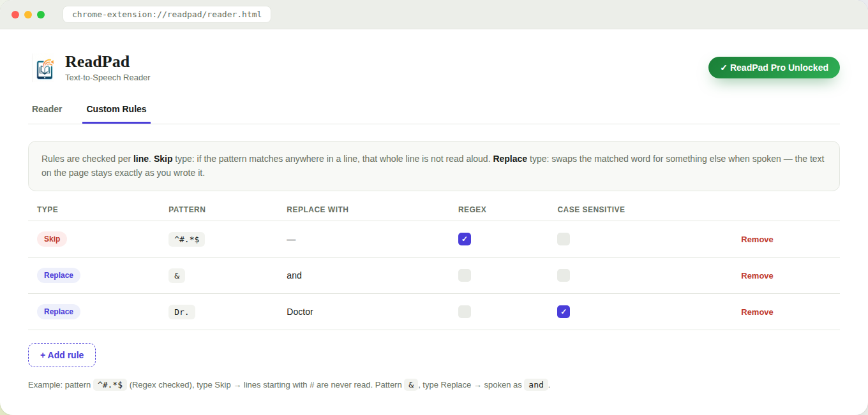Click the 'and' code in example text

pos(536,385)
